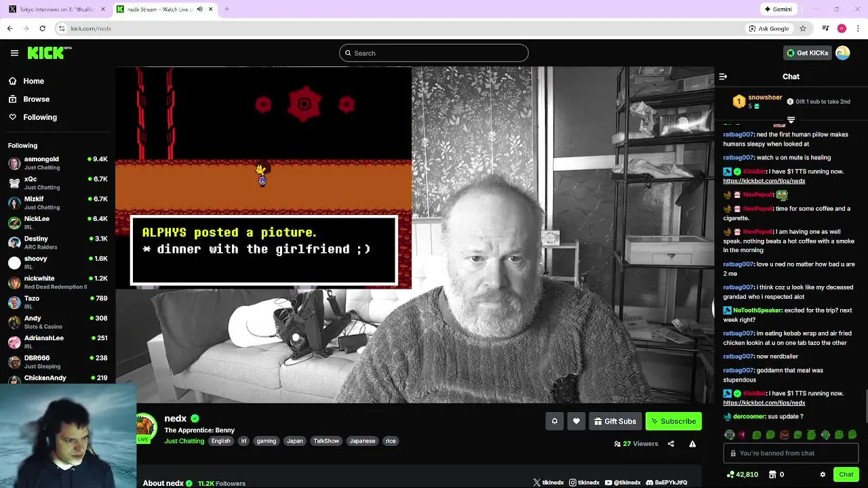The height and width of the screenshot is (488, 868).
Task: Click the KICK logo
Action: tap(49, 53)
